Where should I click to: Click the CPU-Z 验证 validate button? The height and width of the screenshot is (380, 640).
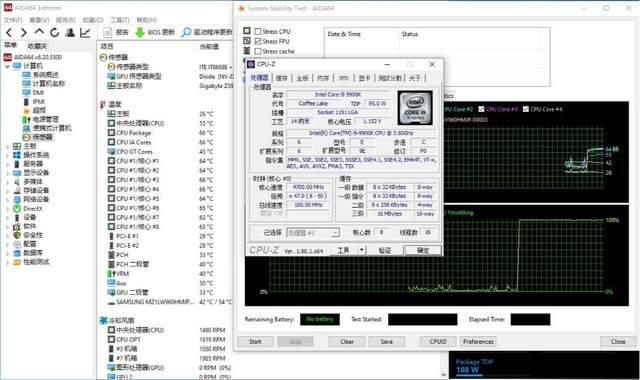pyautogui.click(x=385, y=250)
